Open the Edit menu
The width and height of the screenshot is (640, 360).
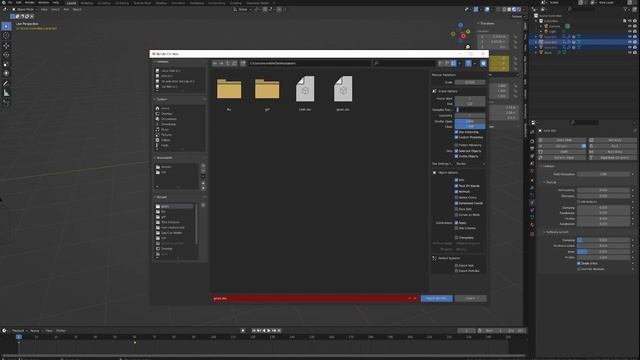pyautogui.click(x=18, y=2)
